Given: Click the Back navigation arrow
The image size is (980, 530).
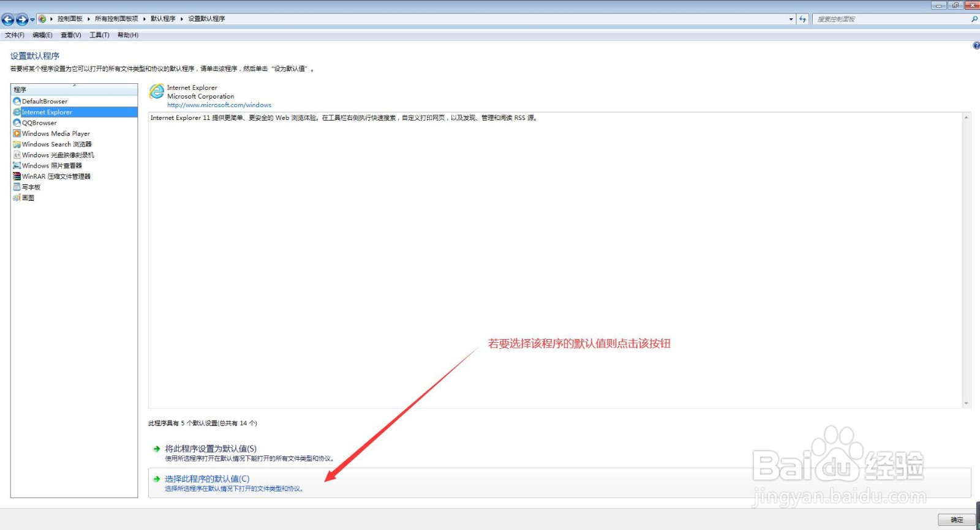Looking at the screenshot, I should (x=8, y=20).
